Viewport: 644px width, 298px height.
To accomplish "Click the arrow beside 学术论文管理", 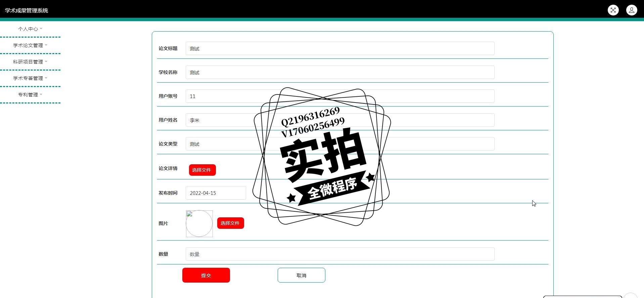I will 46,45.
